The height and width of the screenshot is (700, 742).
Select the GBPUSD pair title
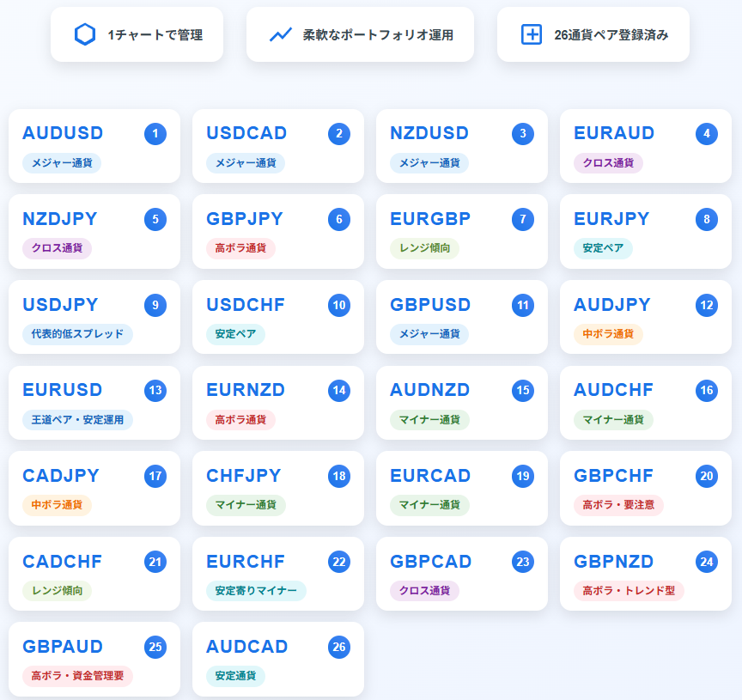pos(430,305)
